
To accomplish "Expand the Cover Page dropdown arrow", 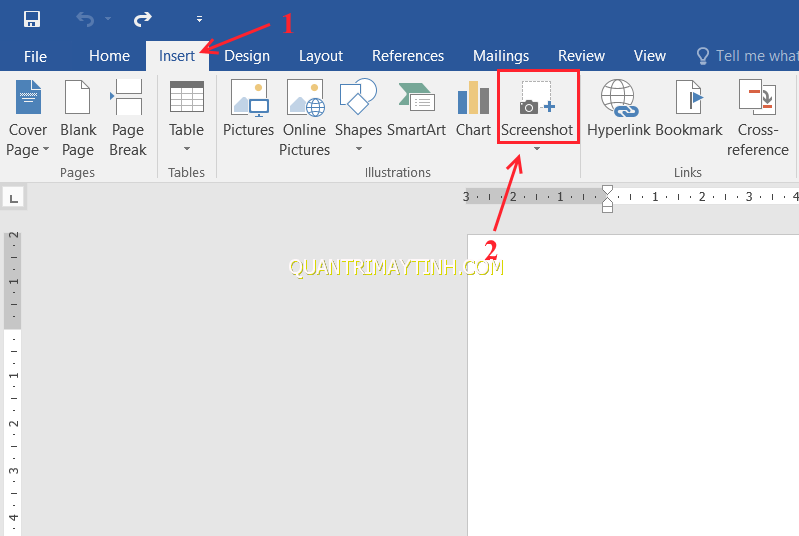I will 46,149.
